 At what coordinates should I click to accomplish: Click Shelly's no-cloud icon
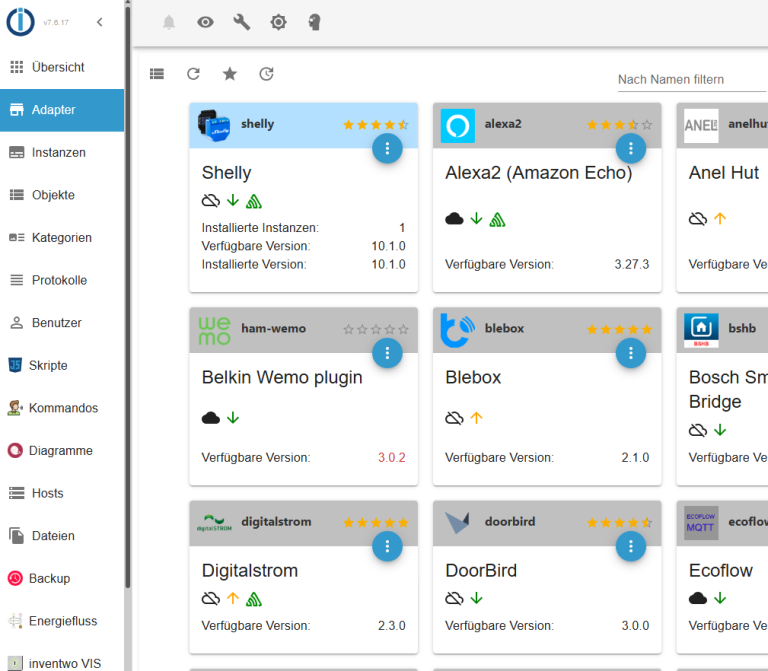211,201
